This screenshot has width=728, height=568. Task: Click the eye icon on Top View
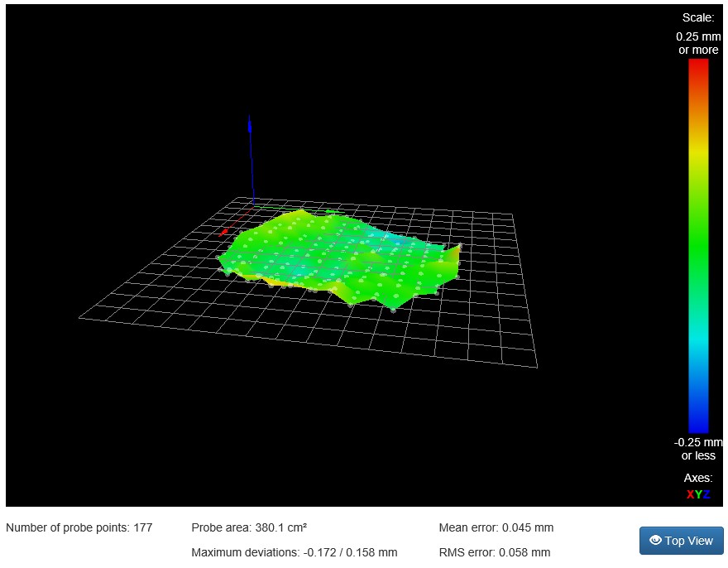pos(655,541)
